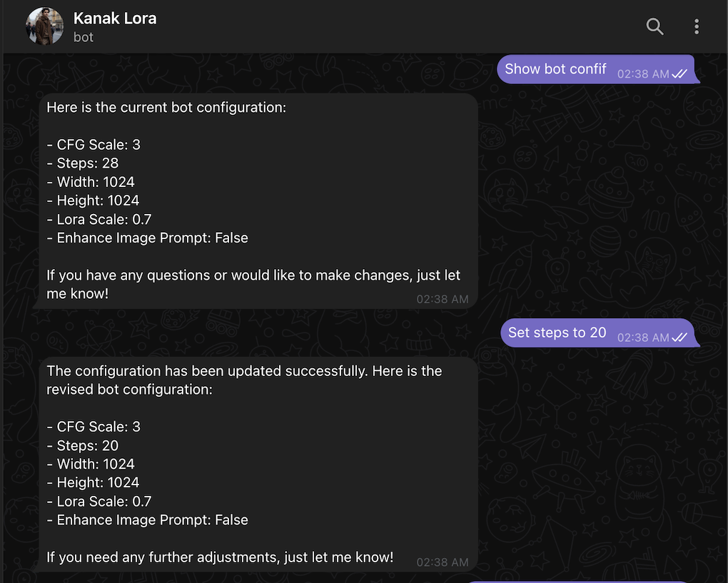Image resolution: width=728 pixels, height=583 pixels.
Task: Click the 02:38 AM timestamp on the first reply
Action: pyautogui.click(x=443, y=300)
